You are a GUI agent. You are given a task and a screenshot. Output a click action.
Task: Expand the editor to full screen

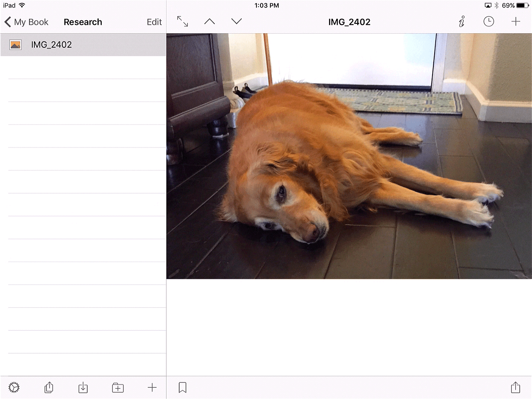pos(182,21)
